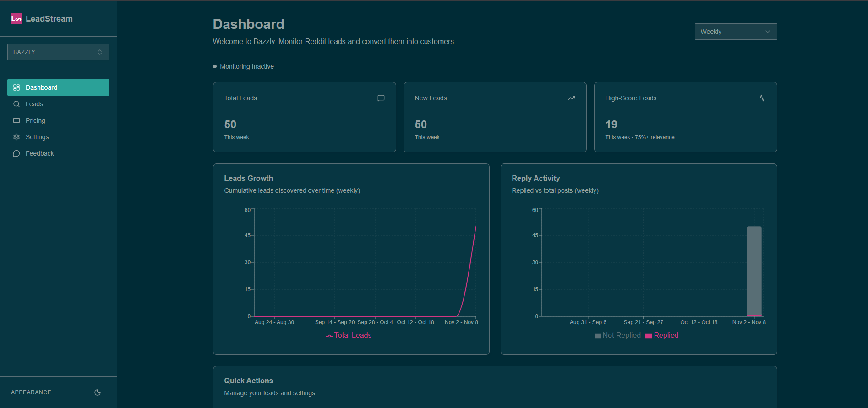The height and width of the screenshot is (408, 868).
Task: Click the Dashboard page heading
Action: tap(249, 24)
